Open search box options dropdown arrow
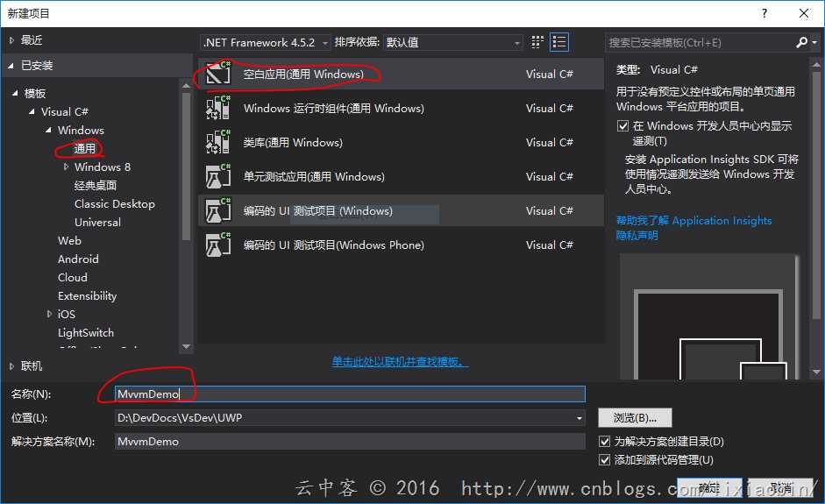This screenshot has height=504, width=825. click(x=814, y=42)
